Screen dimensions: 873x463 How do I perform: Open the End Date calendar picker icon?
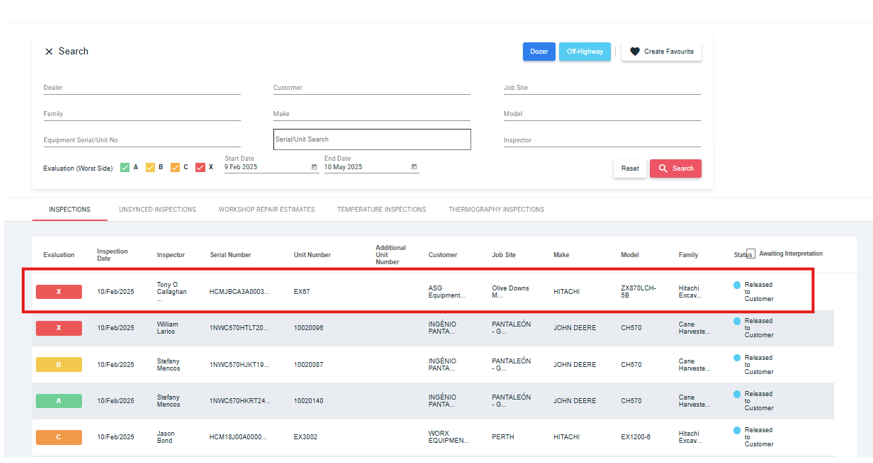tap(414, 167)
